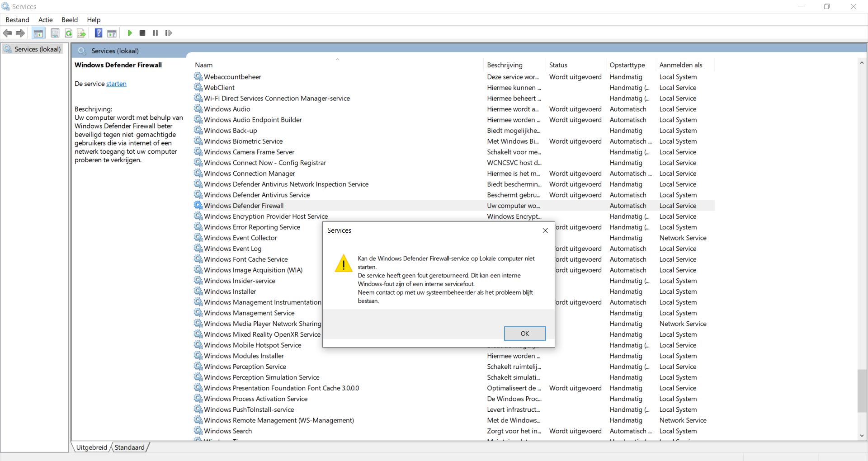Click the Refresh toolbar icon
This screenshot has height=461, width=868.
(69, 33)
